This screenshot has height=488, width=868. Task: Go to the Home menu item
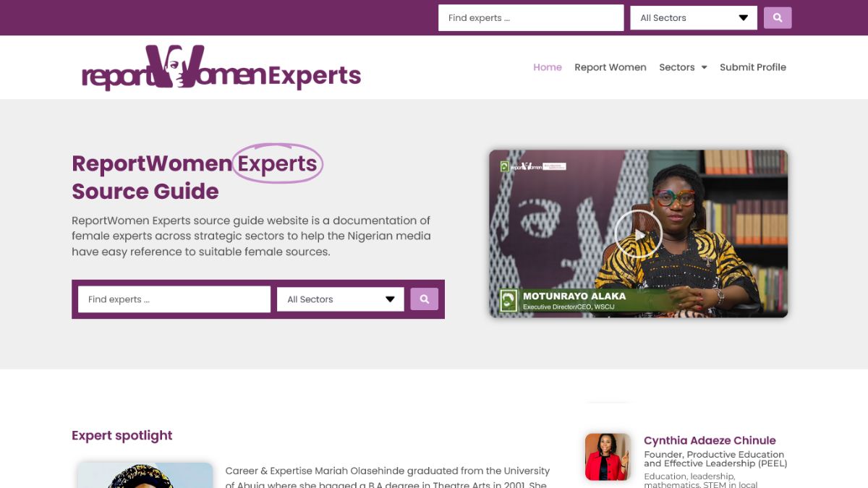548,67
